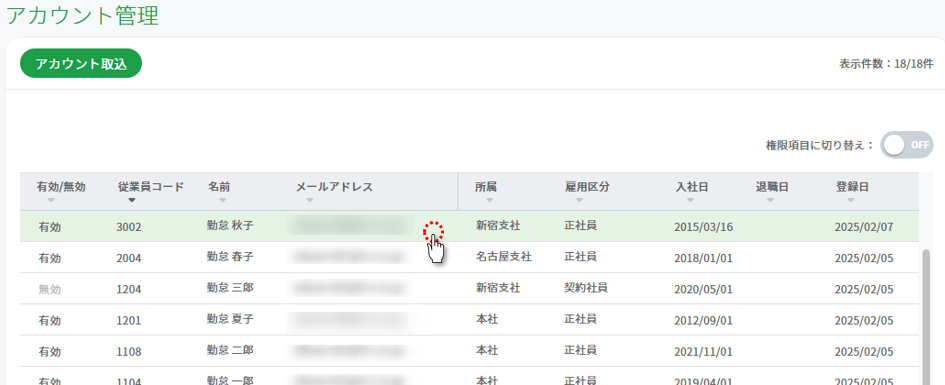Screen dimensions: 945x385
Task: Click hire date 2018/01/01
Action: tap(703, 258)
